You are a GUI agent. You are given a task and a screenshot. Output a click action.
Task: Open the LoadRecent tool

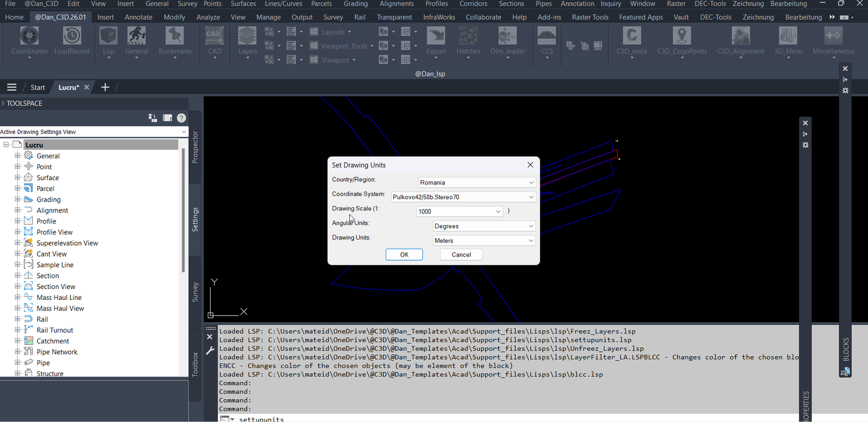coord(72,36)
